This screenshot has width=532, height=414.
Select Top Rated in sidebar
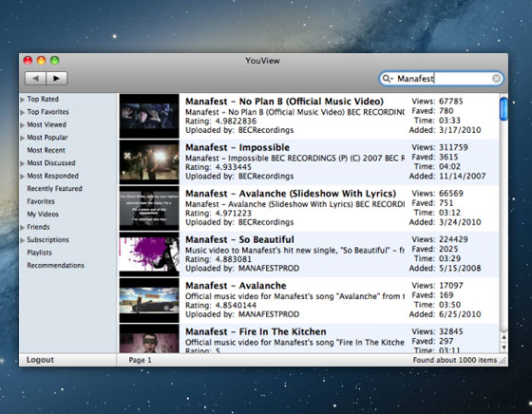[43, 99]
